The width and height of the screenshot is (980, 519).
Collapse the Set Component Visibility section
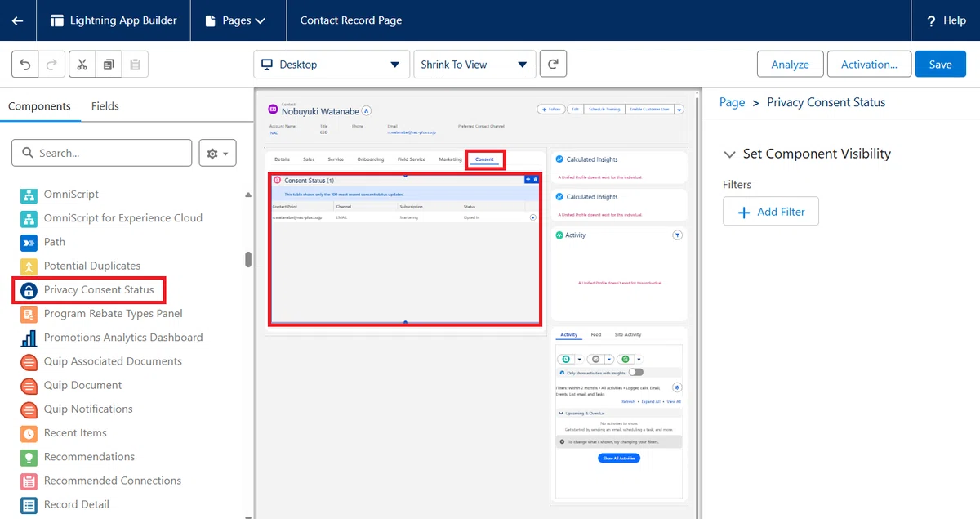coord(729,154)
